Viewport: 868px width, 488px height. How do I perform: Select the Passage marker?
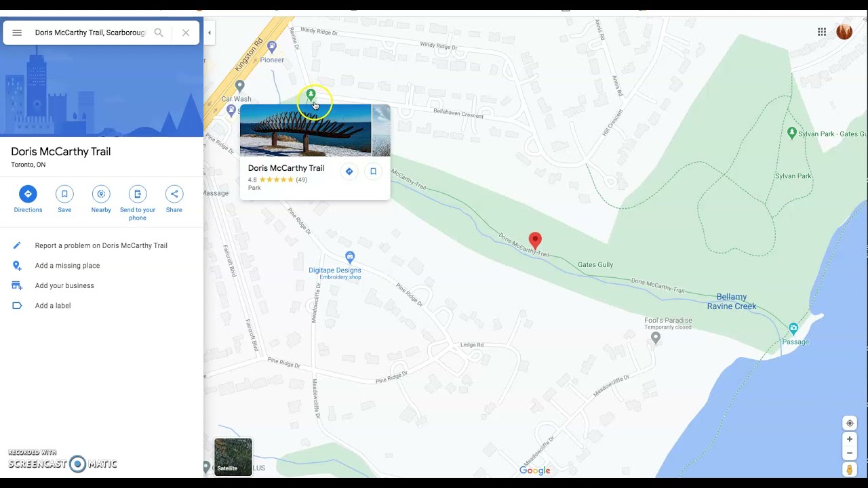[793, 329]
